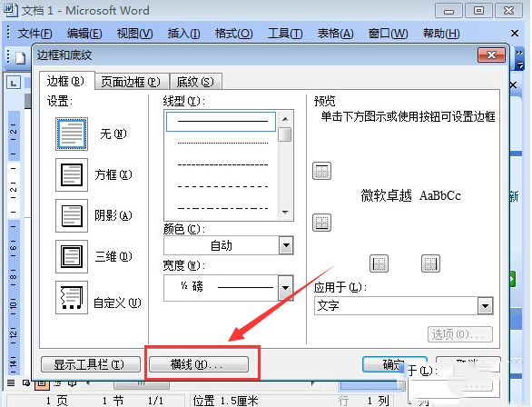This screenshot has height=407, width=532.
Task: Select the solid line style
Action: 221,121
